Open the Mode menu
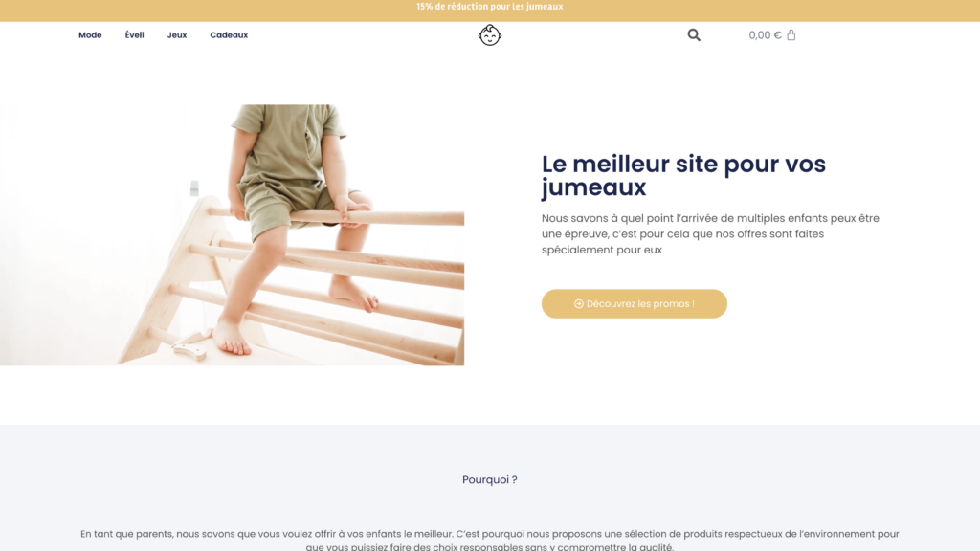 coord(90,35)
